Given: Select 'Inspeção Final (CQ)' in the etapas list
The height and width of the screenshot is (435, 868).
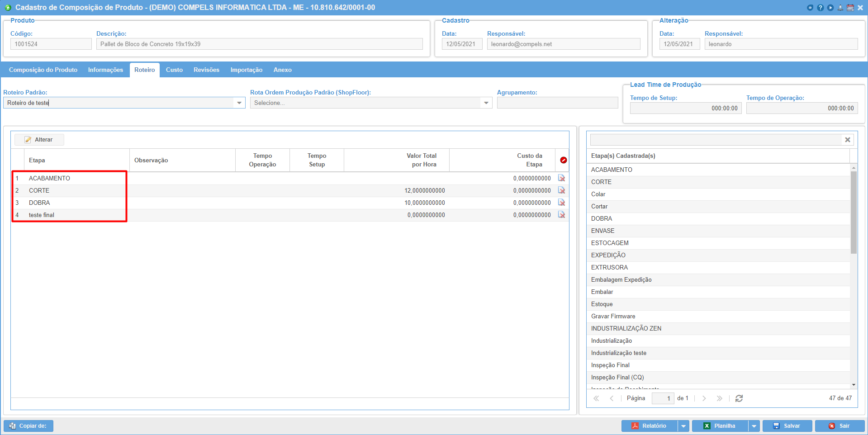Looking at the screenshot, I should [718, 377].
